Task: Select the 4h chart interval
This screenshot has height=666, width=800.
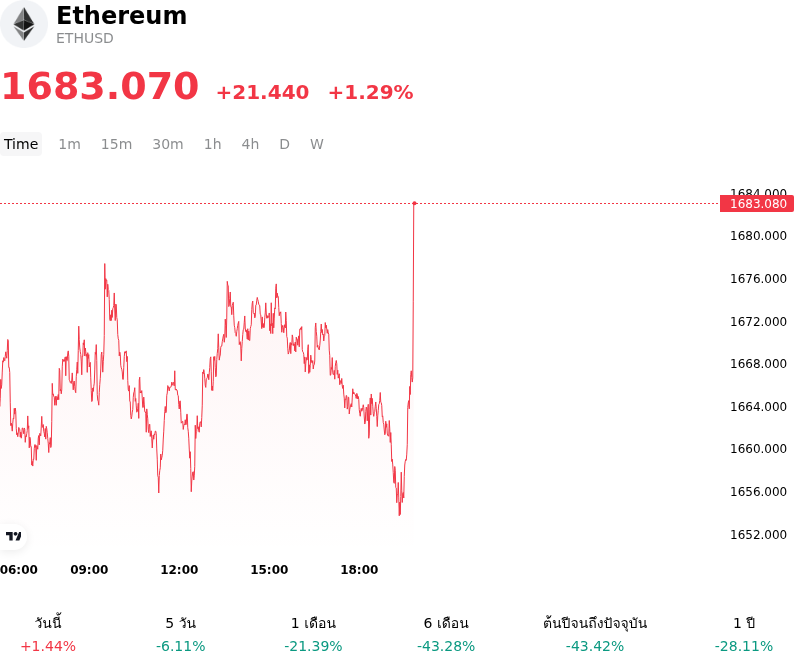Action: (x=250, y=144)
